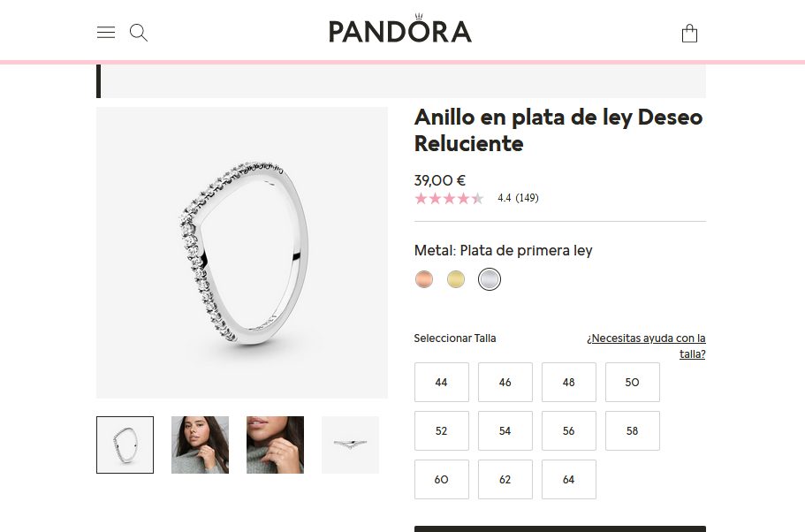Show model in grey sweater thumbnail

click(x=201, y=445)
